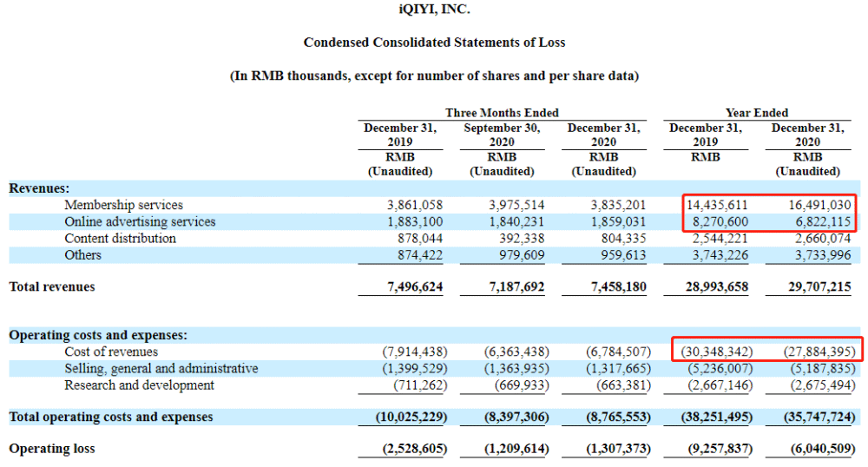Select SG&A value (5,187,835)
The height and width of the screenshot is (467, 868).
coord(823,369)
